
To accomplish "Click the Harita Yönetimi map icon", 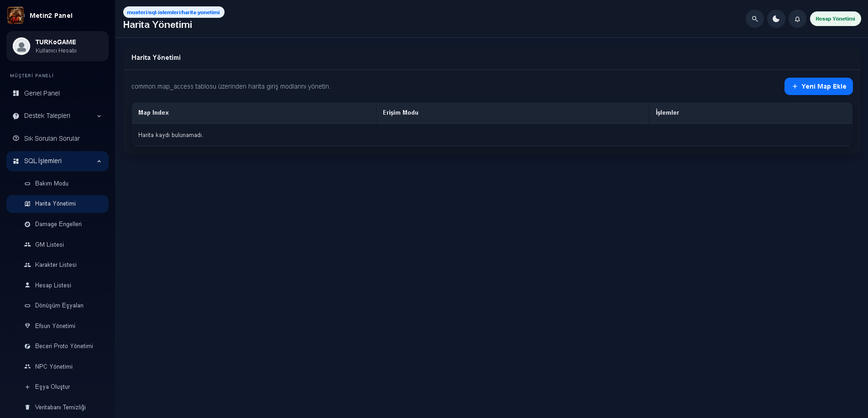I will click(27, 204).
